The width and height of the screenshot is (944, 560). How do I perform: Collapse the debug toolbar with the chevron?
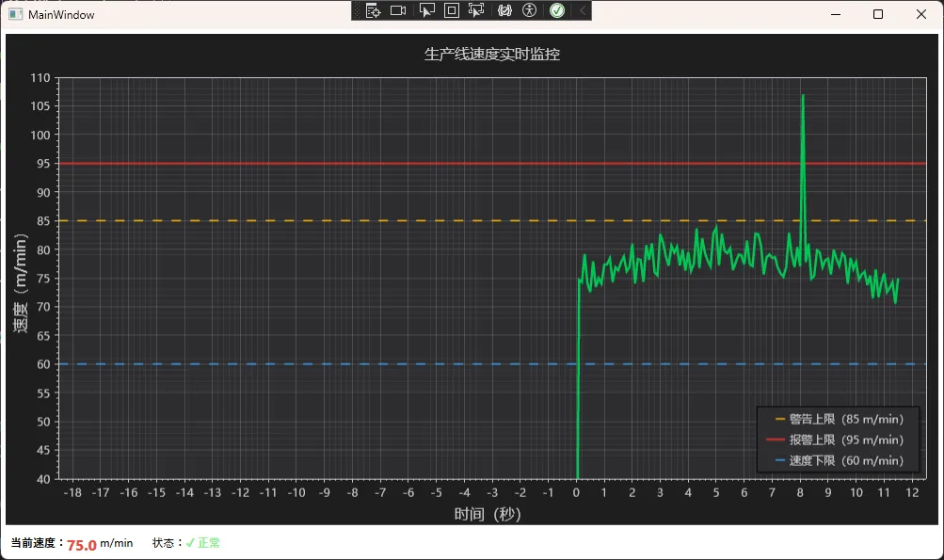point(583,10)
